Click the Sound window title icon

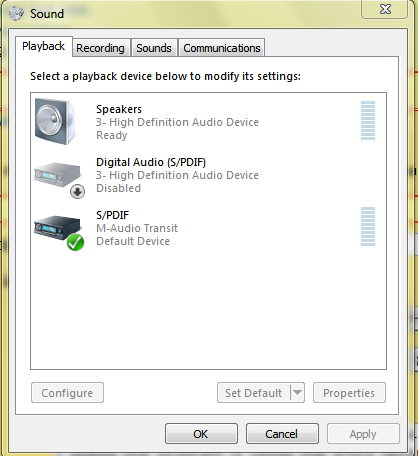click(16, 14)
